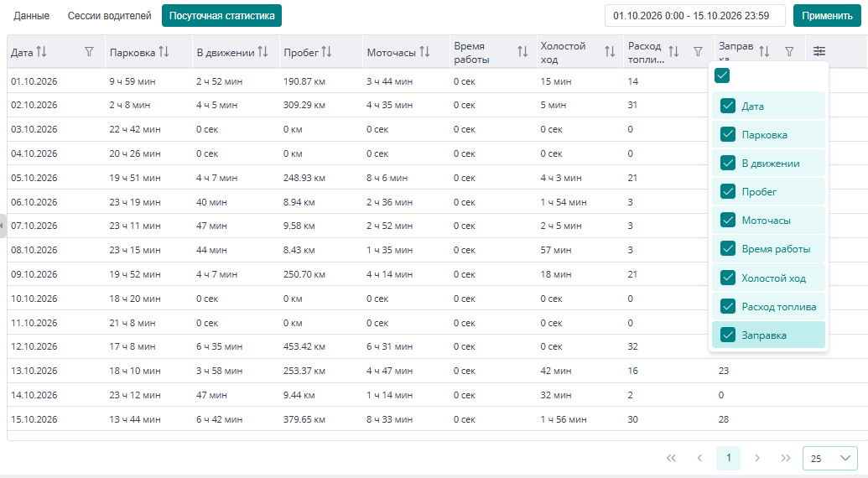Click the 13.10.2026 date cell
Image resolution: width=868 pixels, height=478 pixels.
coord(34,371)
